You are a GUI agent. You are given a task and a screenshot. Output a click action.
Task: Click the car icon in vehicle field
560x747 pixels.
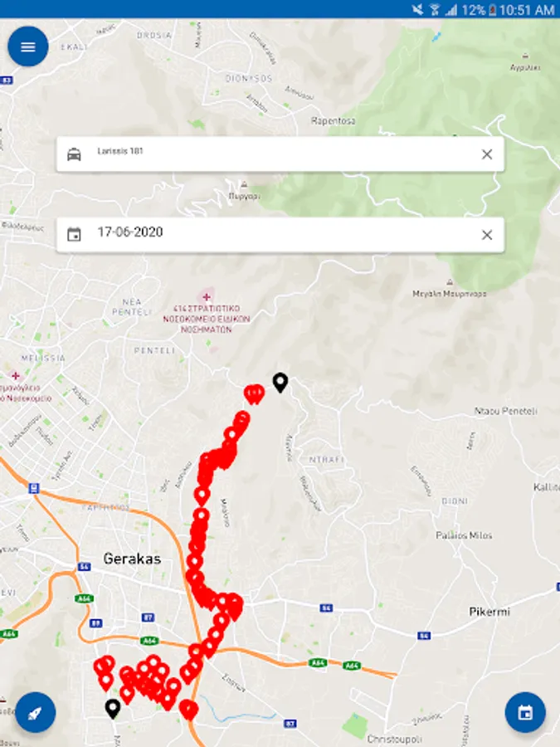[x=74, y=154]
